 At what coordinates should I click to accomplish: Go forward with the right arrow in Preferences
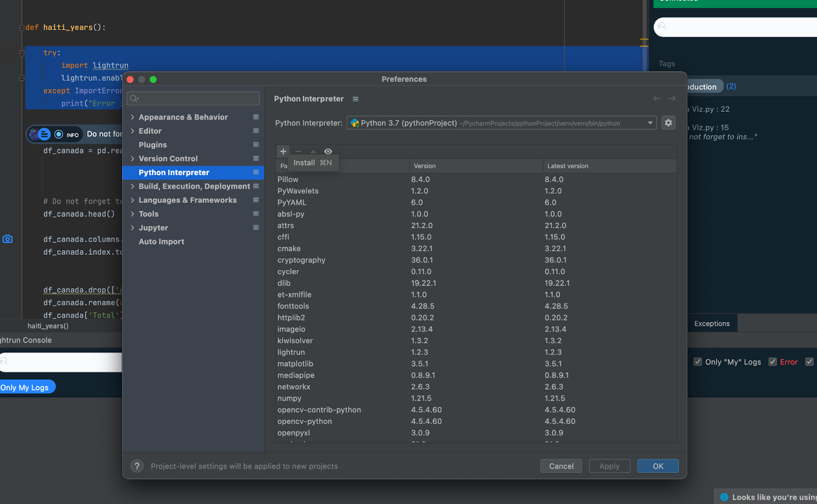[x=672, y=99]
